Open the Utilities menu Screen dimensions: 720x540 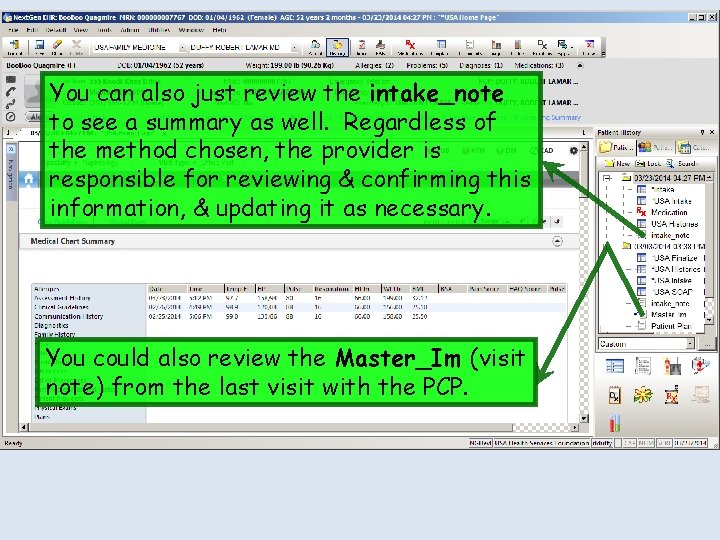[159, 30]
